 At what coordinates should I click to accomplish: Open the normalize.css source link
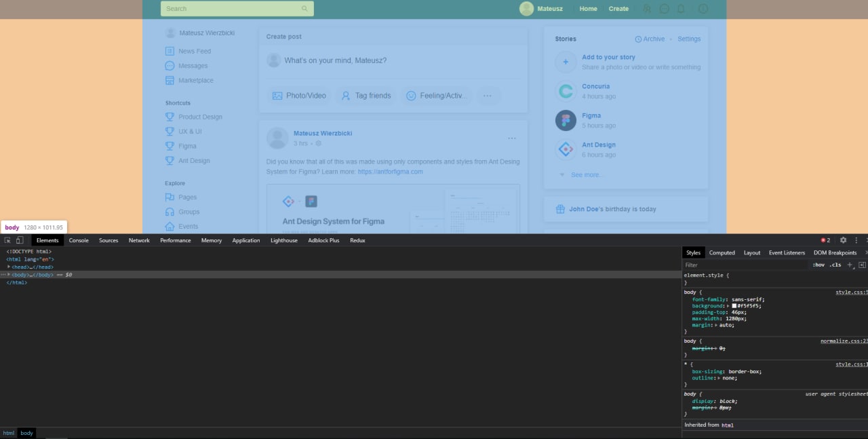[x=844, y=341]
